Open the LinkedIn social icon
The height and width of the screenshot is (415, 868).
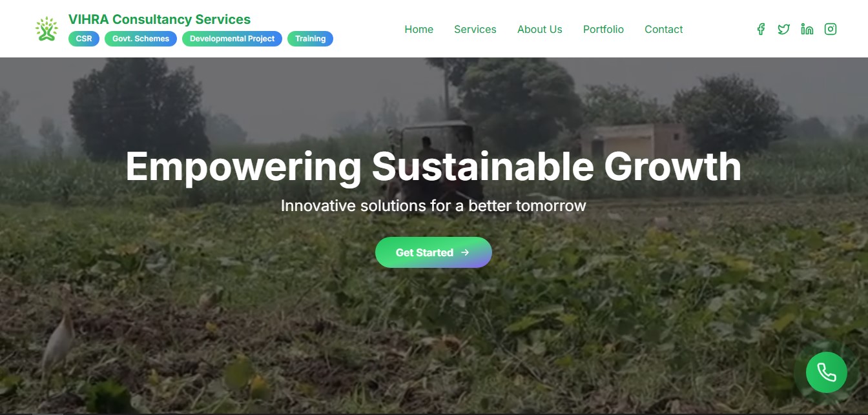click(x=807, y=29)
